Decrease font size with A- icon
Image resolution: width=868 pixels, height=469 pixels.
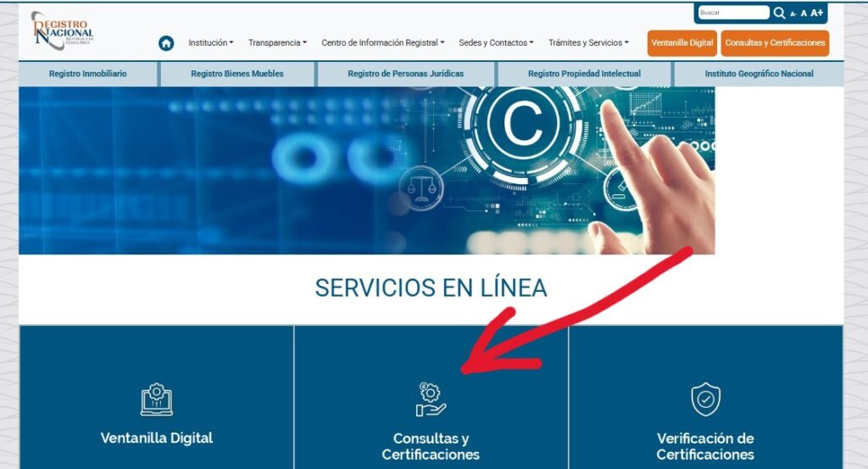pyautogui.click(x=793, y=14)
